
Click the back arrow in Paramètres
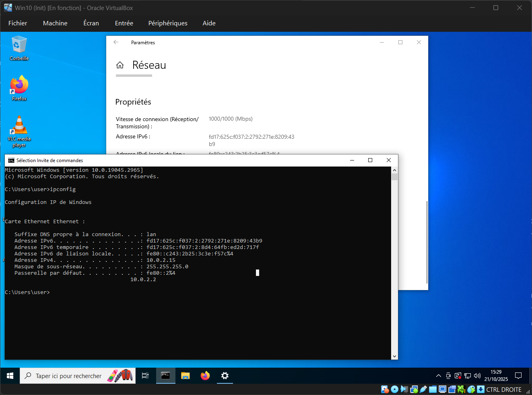(116, 42)
